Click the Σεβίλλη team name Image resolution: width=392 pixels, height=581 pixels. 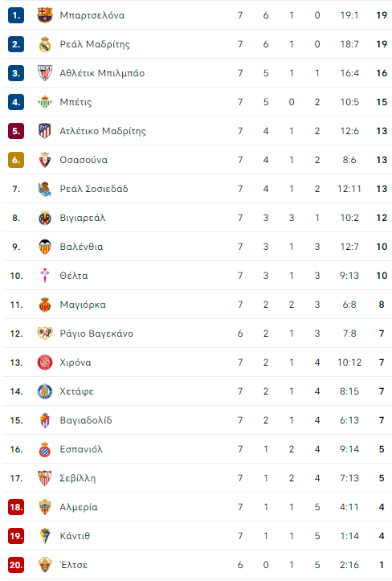tap(78, 478)
